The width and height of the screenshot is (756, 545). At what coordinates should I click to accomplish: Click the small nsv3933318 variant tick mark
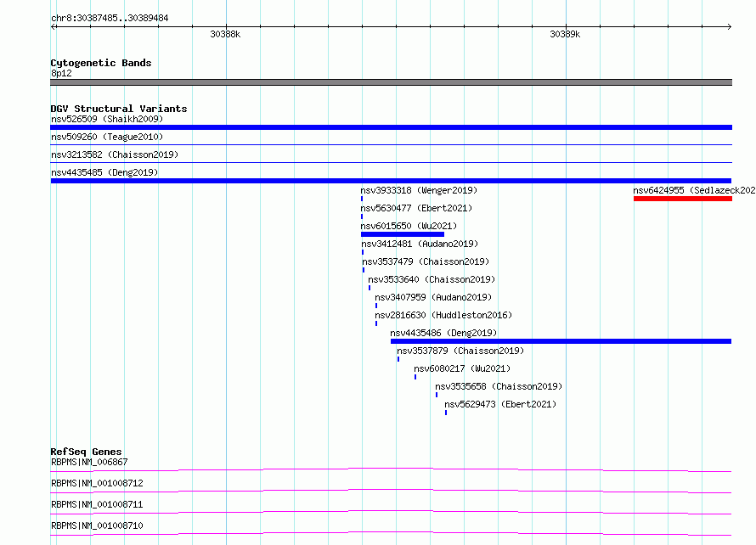click(362, 199)
